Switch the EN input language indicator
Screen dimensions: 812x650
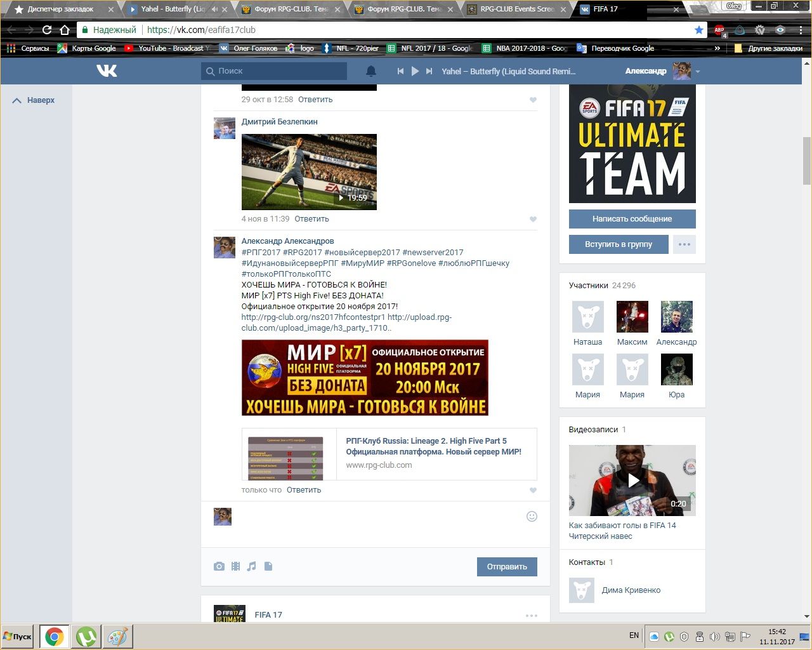tap(634, 635)
